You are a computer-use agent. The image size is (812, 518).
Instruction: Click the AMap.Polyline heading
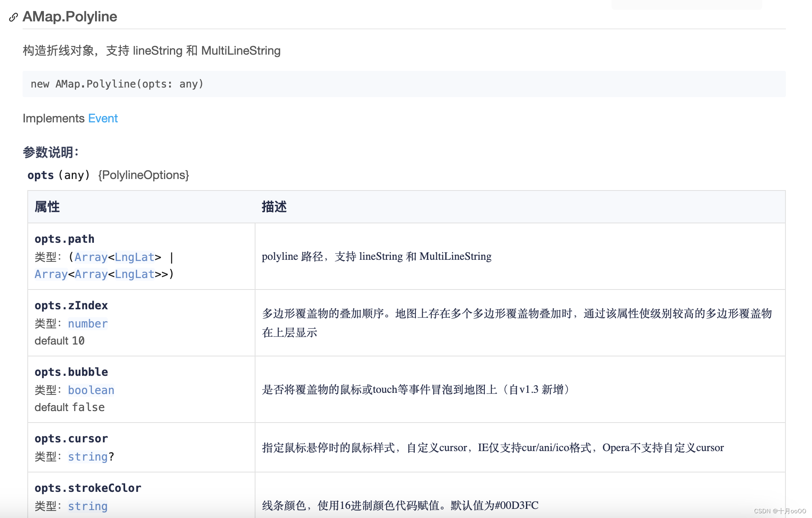click(70, 17)
